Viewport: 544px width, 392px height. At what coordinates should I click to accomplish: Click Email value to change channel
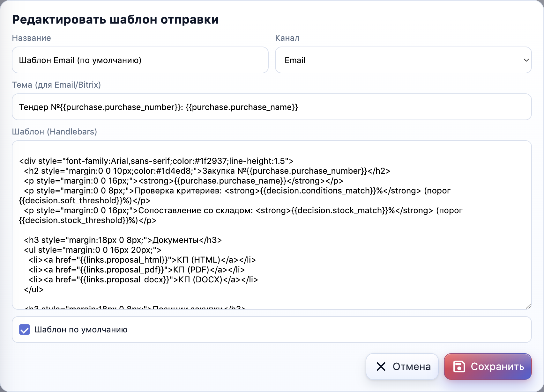295,60
